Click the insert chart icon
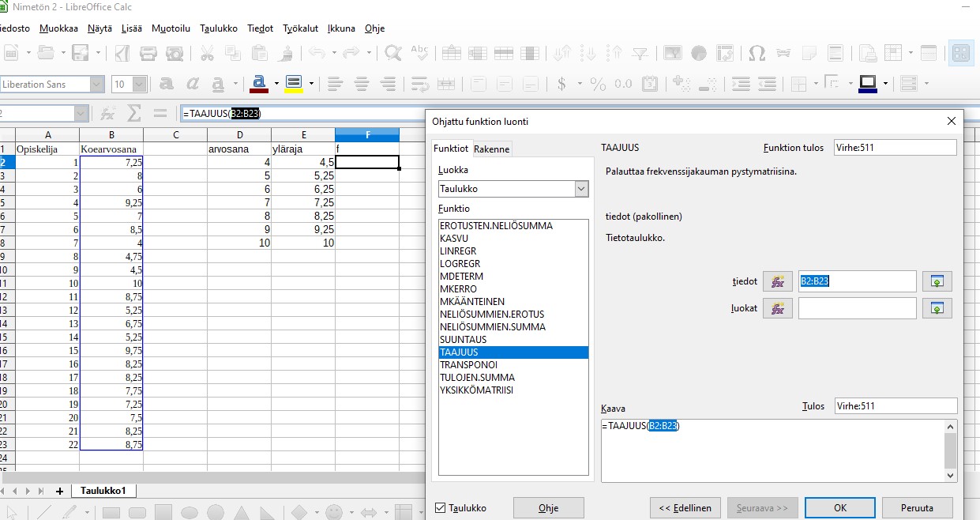980x520 pixels. 698,53
